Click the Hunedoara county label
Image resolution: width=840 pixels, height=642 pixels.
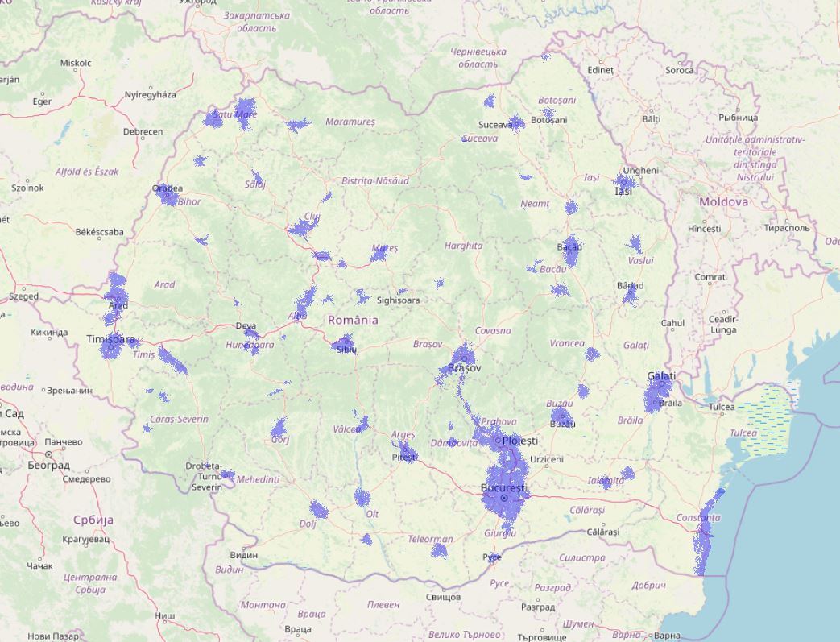[250, 345]
